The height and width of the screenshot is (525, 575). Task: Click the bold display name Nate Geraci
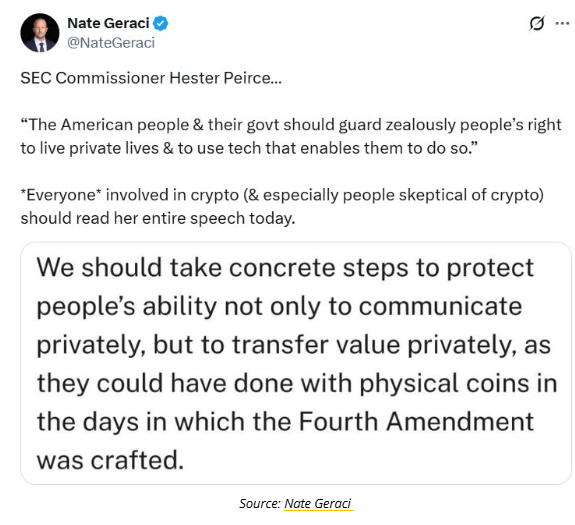(x=108, y=23)
